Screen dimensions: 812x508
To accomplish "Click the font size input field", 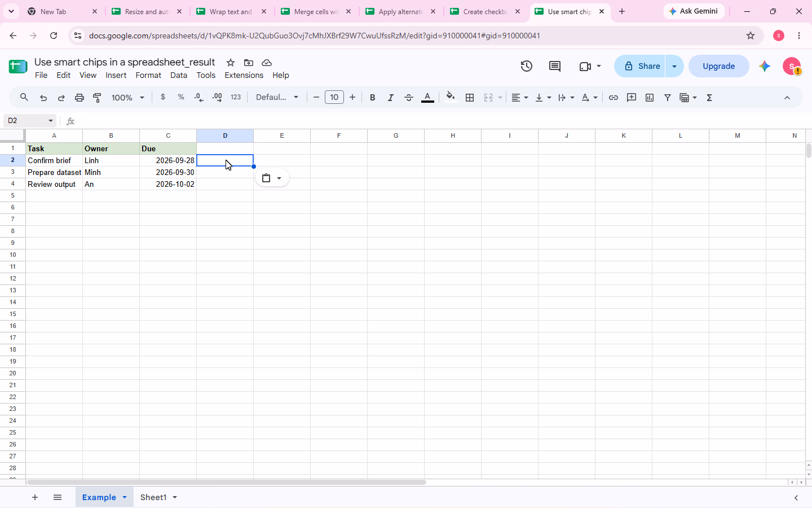I will tap(334, 97).
